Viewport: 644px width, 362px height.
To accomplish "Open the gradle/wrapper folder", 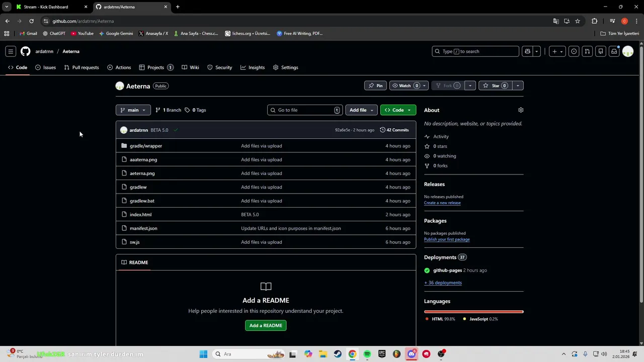I will click(x=146, y=146).
